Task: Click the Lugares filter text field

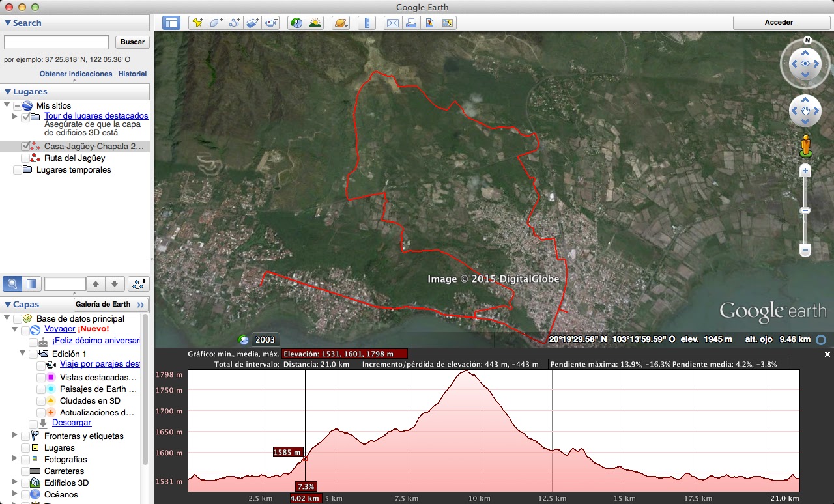Action: 65,284
